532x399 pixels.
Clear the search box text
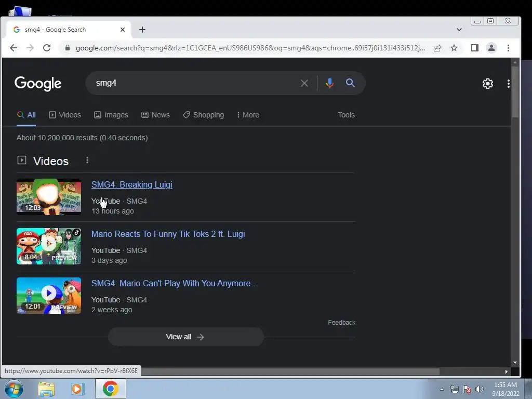tap(304, 83)
